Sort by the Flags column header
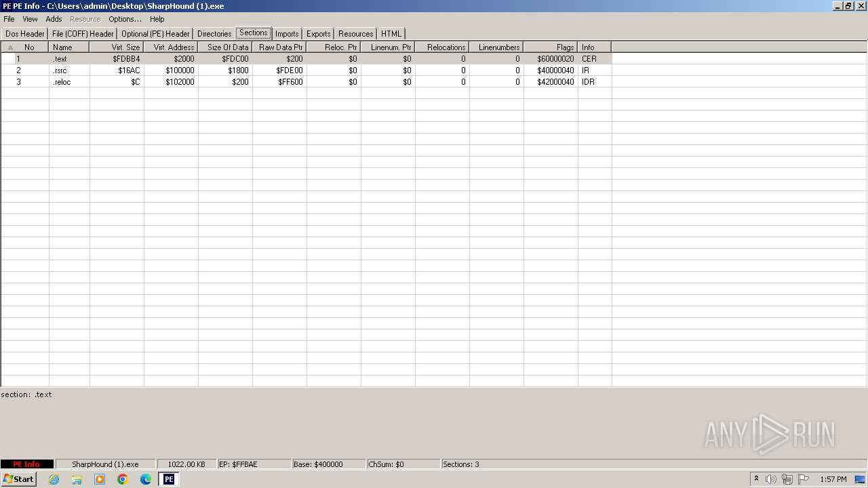Image resolution: width=868 pixels, height=488 pixels. coord(551,47)
